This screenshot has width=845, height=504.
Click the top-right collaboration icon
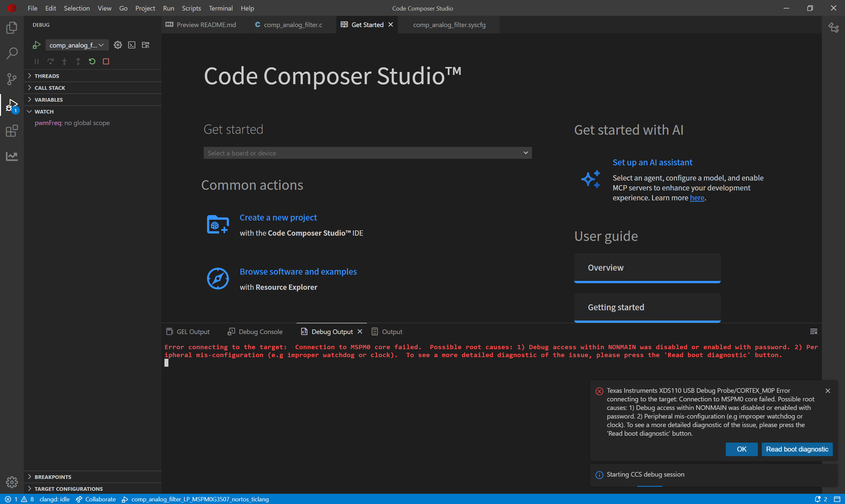[x=833, y=27]
